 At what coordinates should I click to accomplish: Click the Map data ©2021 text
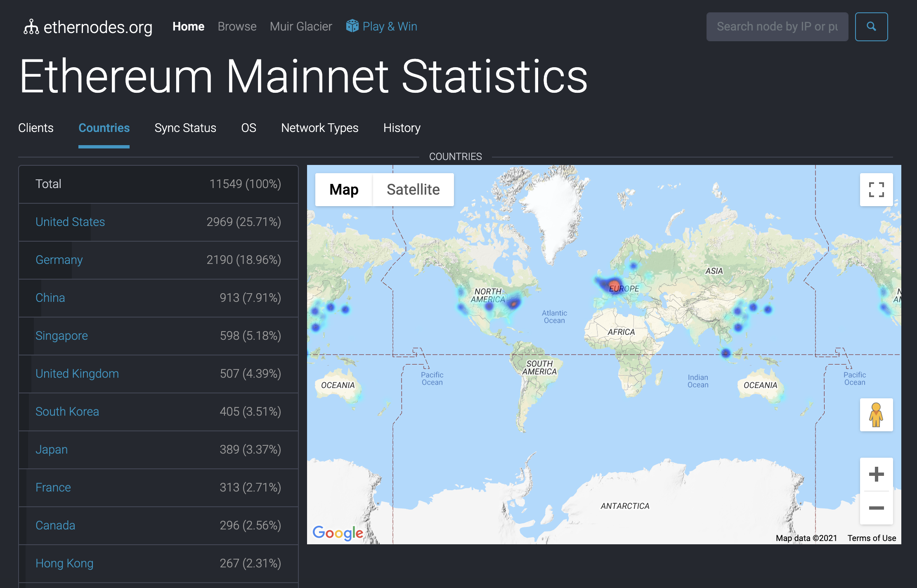pyautogui.click(x=806, y=538)
